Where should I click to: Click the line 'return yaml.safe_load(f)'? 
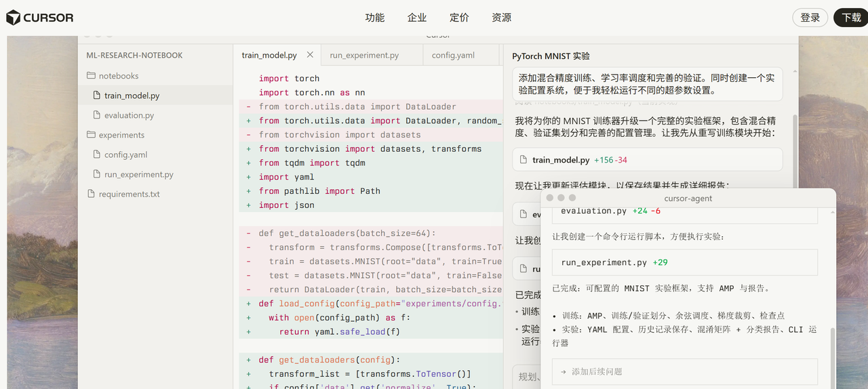pyautogui.click(x=340, y=332)
